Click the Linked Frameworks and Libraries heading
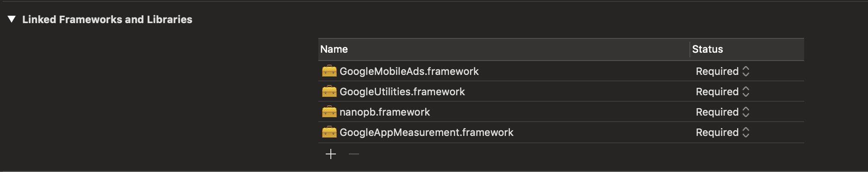The width and height of the screenshot is (868, 172). pos(107,19)
